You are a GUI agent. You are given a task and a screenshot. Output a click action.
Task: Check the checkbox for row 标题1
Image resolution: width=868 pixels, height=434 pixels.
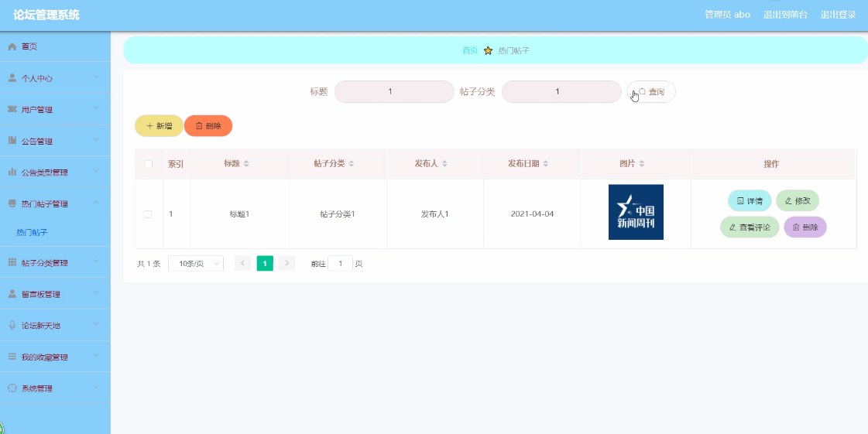point(148,214)
